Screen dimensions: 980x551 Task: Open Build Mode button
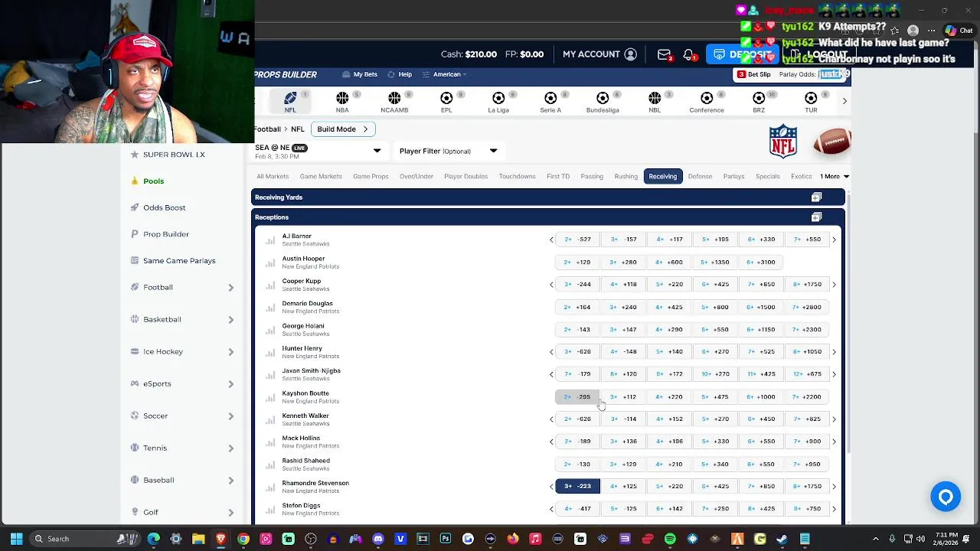point(342,129)
